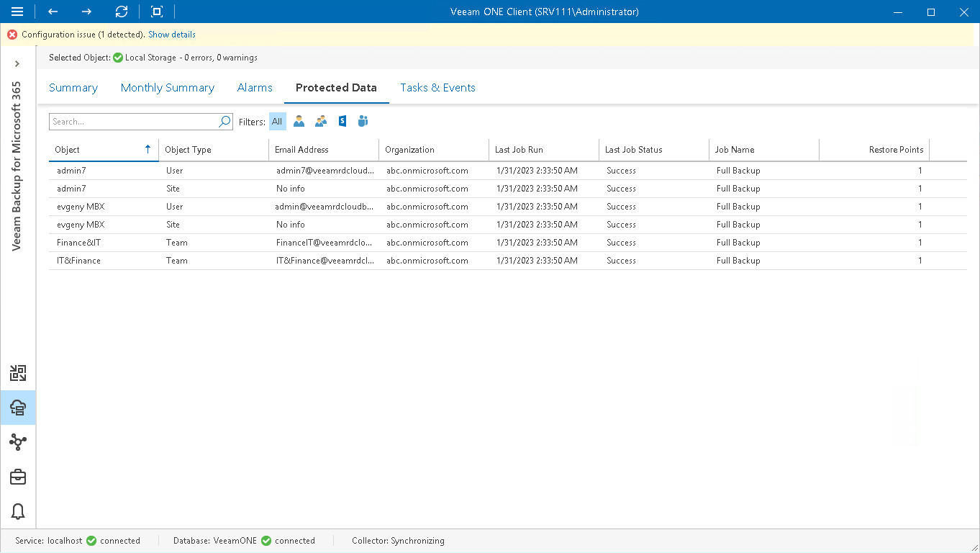Expand the left navigation panel

point(18,63)
